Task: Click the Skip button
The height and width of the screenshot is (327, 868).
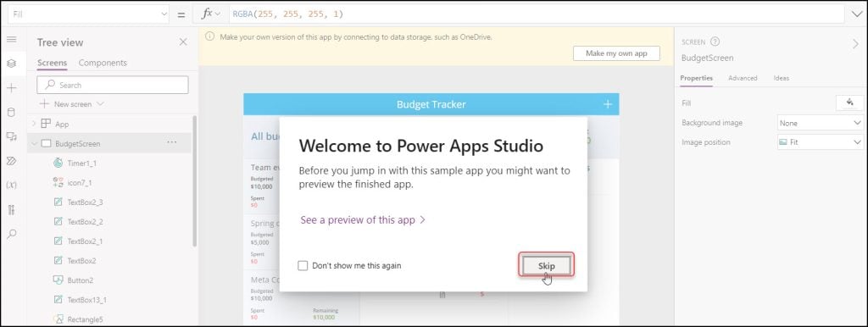Action: click(x=547, y=266)
